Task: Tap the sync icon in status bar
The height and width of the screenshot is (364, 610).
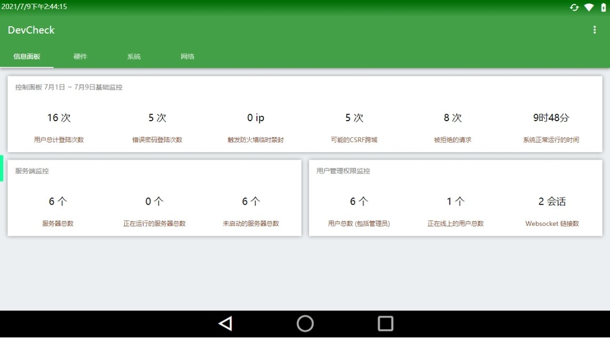Action: [574, 7]
